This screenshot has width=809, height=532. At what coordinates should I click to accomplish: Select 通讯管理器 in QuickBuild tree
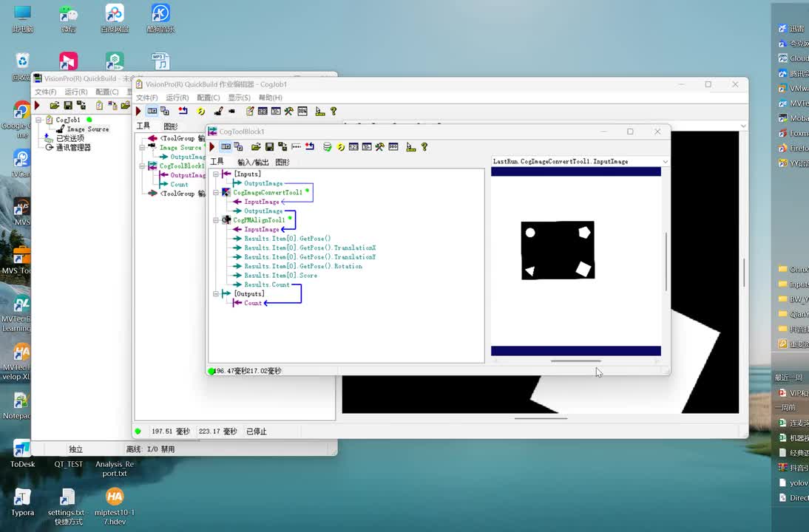[73, 148]
